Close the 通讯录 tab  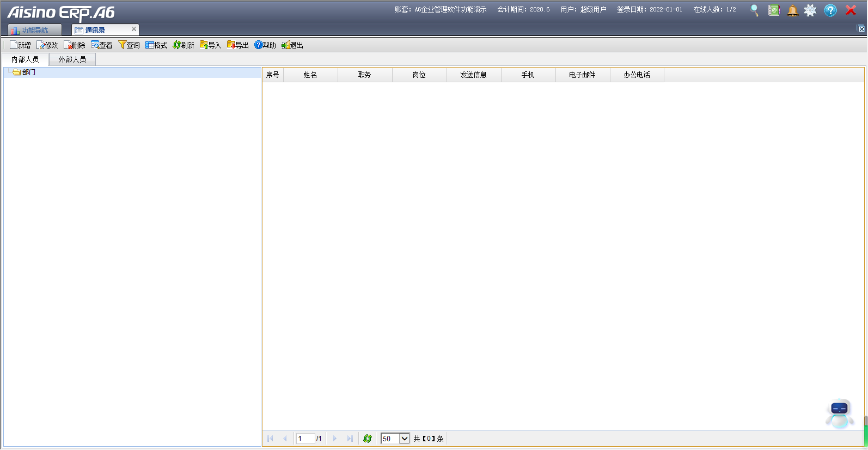134,29
